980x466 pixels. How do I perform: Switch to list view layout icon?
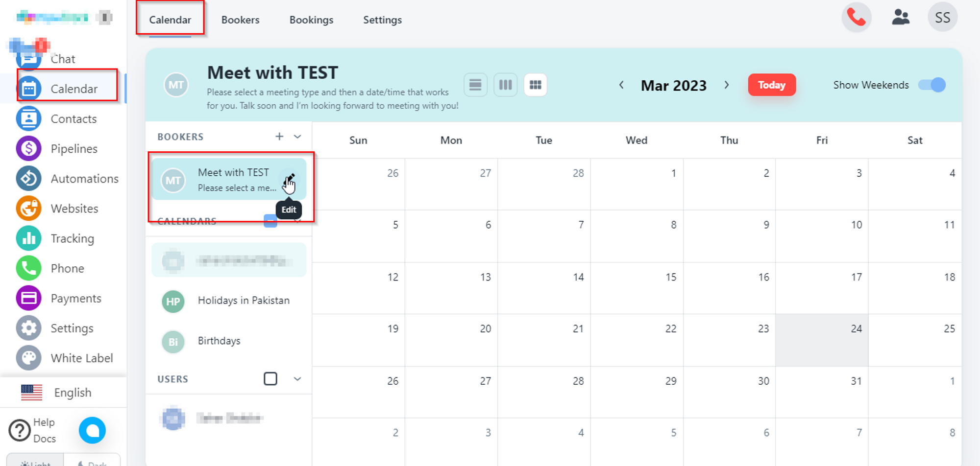pos(475,85)
